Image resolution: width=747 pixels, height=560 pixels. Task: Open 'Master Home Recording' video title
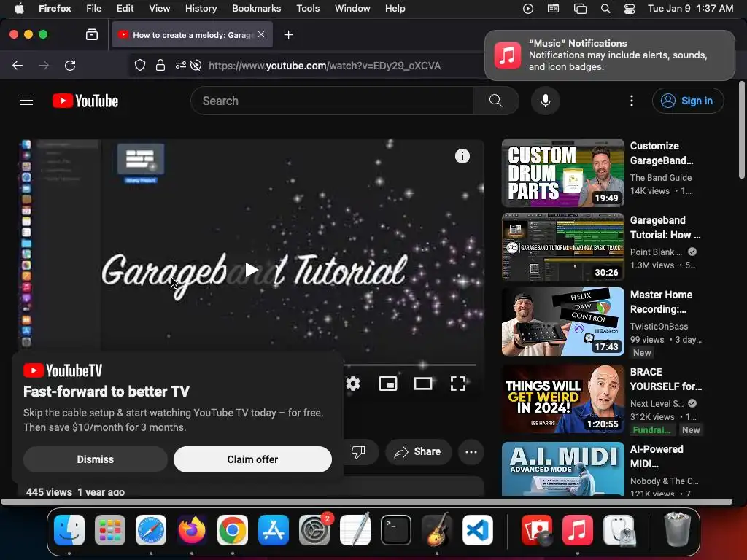pos(661,302)
